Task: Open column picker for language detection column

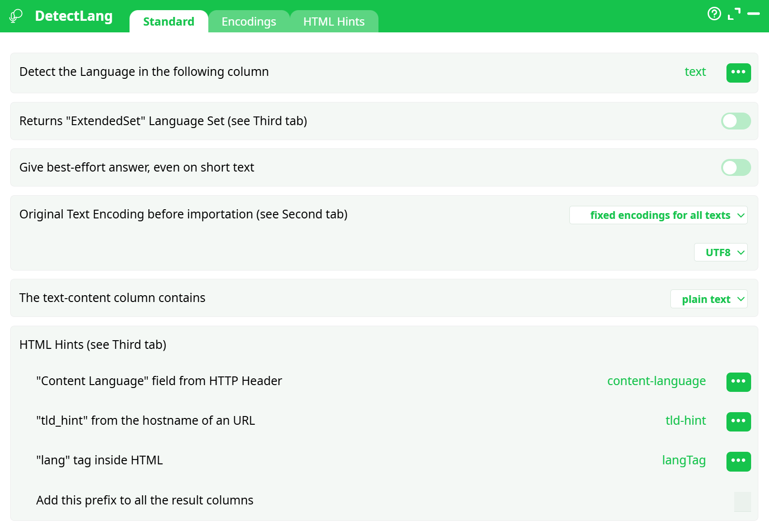Action: coord(738,72)
